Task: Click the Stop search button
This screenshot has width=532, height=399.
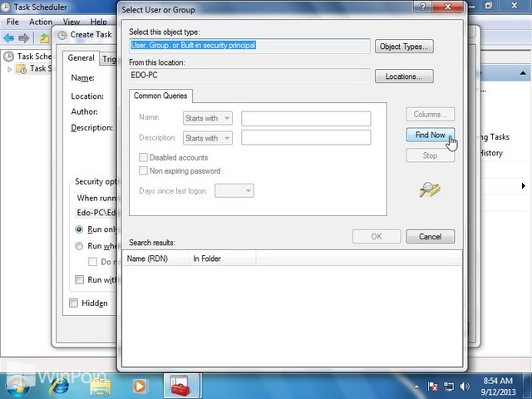Action: (431, 155)
